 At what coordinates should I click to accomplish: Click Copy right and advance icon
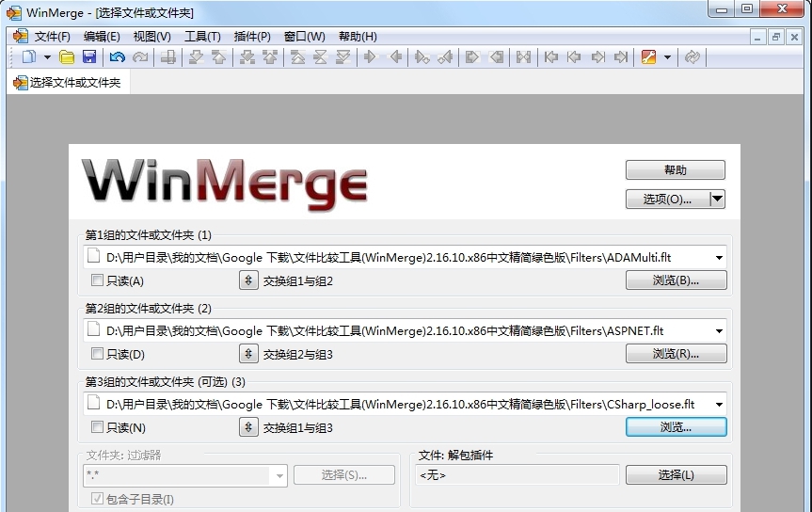click(x=422, y=57)
